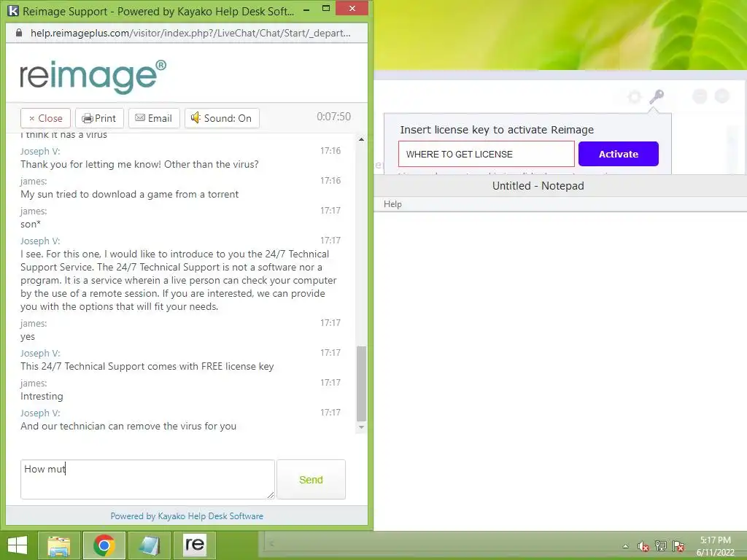Open Reimage settings gear icon
Image resolution: width=747 pixels, height=560 pixels.
click(634, 97)
